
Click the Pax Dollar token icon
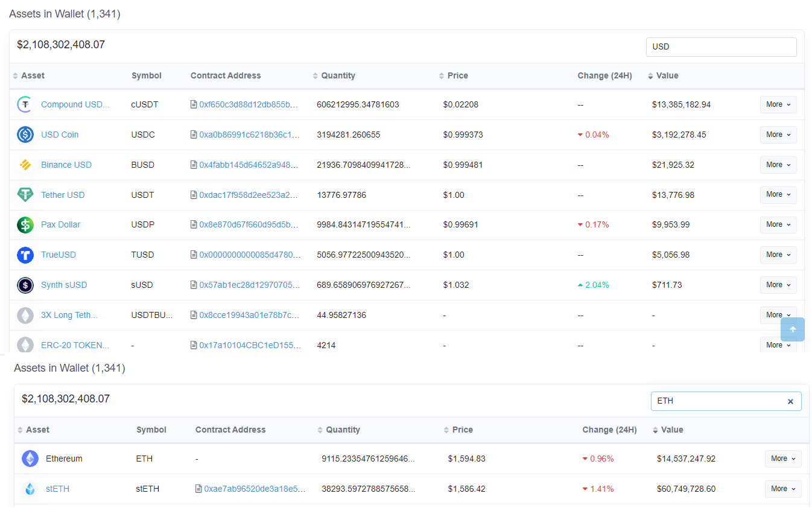pos(25,224)
